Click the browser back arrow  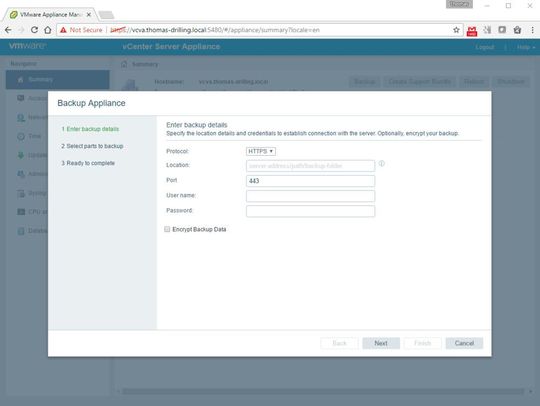pyautogui.click(x=8, y=30)
